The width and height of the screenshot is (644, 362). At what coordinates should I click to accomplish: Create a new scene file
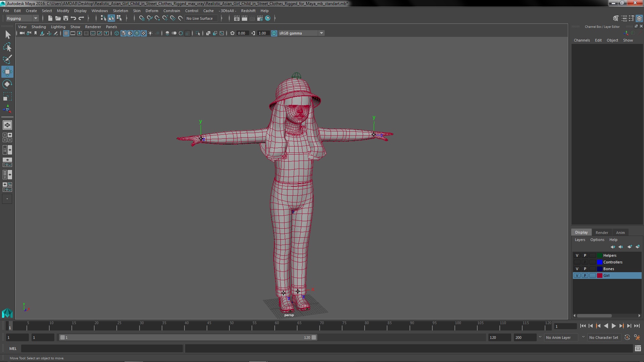click(50, 18)
